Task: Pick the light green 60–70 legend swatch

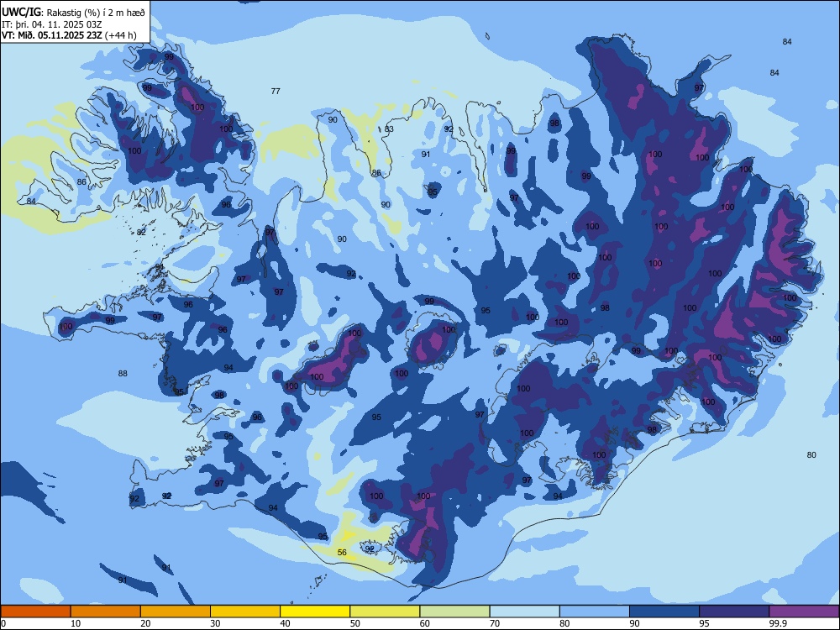Action: click(x=454, y=612)
